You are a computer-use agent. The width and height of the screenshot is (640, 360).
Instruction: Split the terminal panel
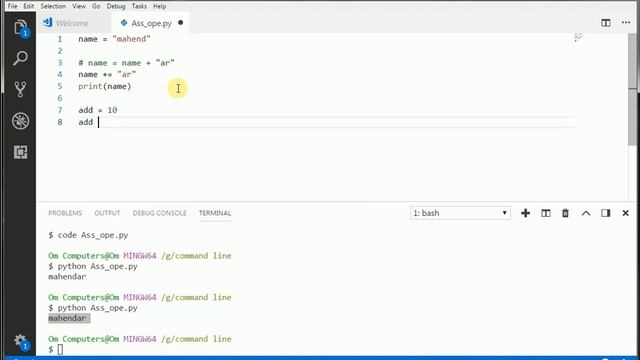(546, 213)
